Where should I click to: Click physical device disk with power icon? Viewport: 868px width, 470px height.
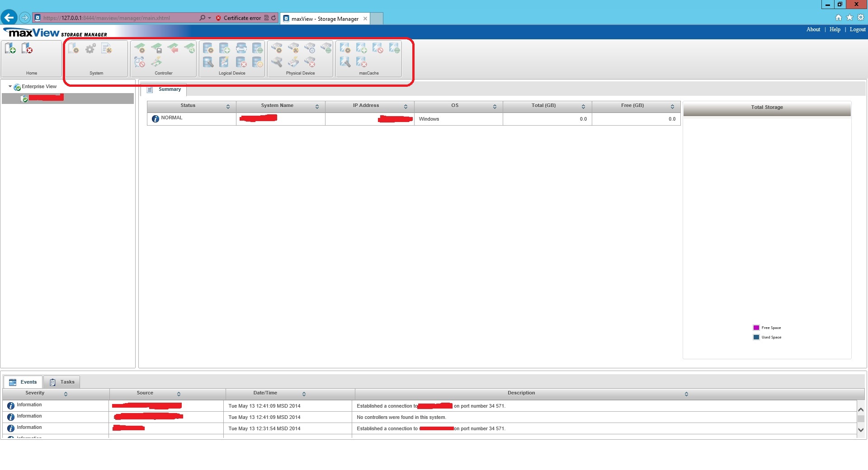coord(310,48)
